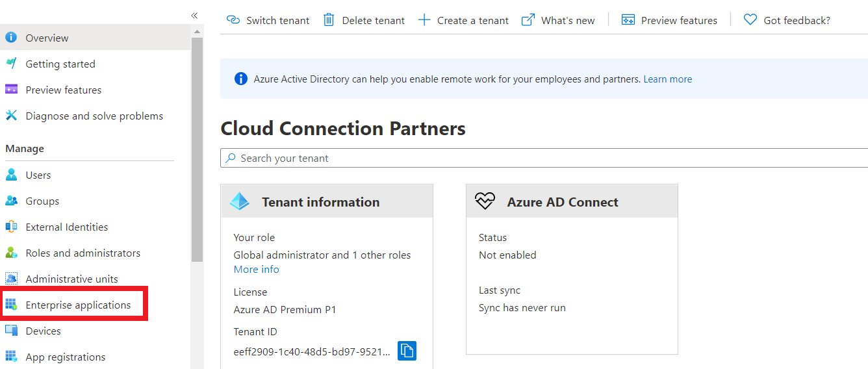Click the Tenant information pyramid icon
The image size is (868, 369).
point(240,201)
